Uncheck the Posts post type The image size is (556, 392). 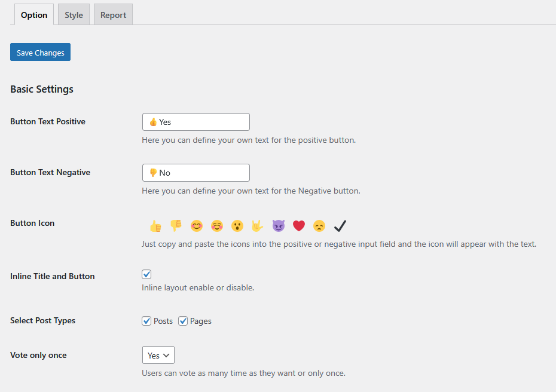pos(146,321)
